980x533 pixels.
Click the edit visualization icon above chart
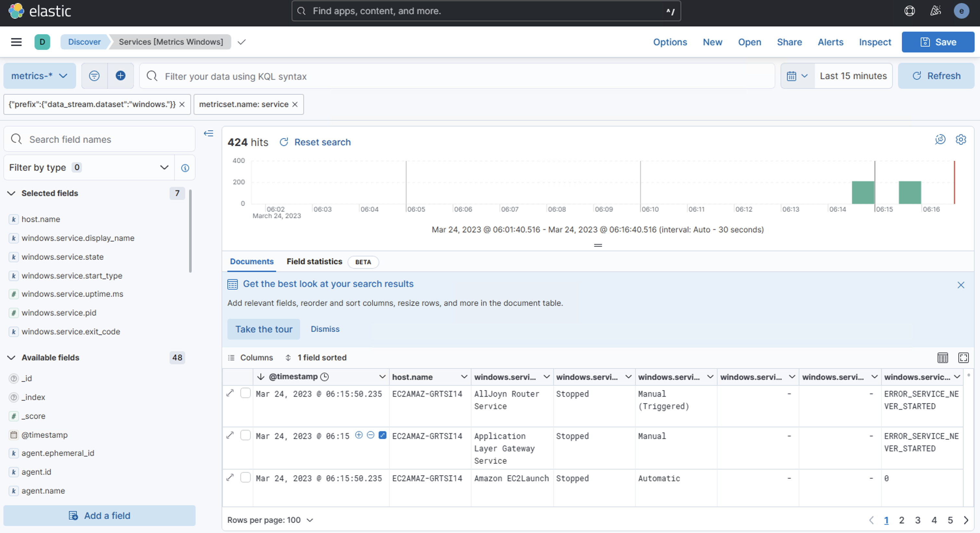(x=940, y=140)
